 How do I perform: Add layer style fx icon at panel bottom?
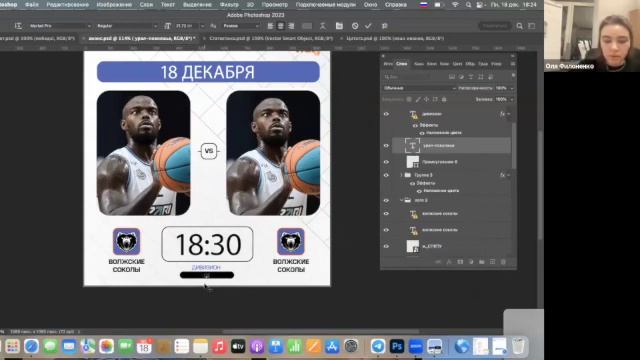click(449, 262)
